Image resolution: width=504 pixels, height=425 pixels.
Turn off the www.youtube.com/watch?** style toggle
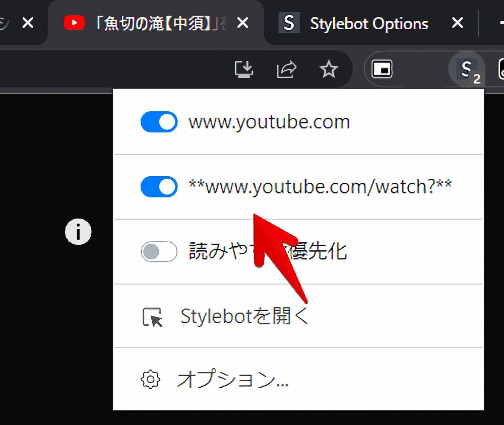click(159, 187)
